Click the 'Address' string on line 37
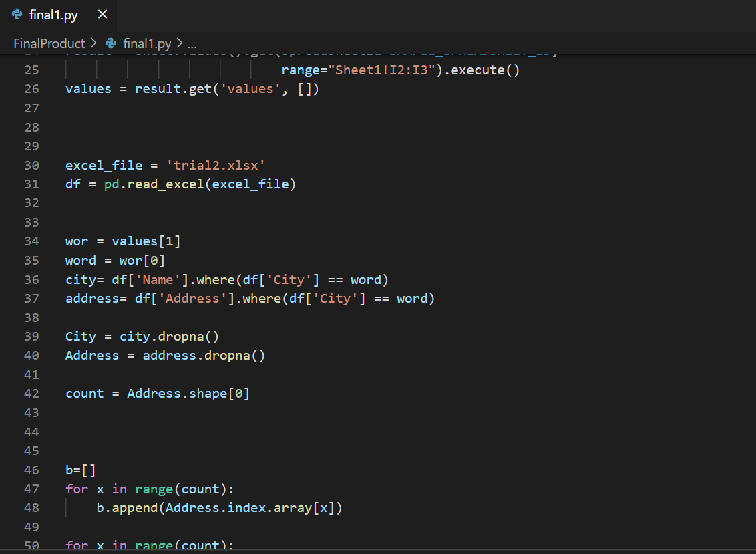Image resolution: width=756 pixels, height=554 pixels. [x=193, y=299]
